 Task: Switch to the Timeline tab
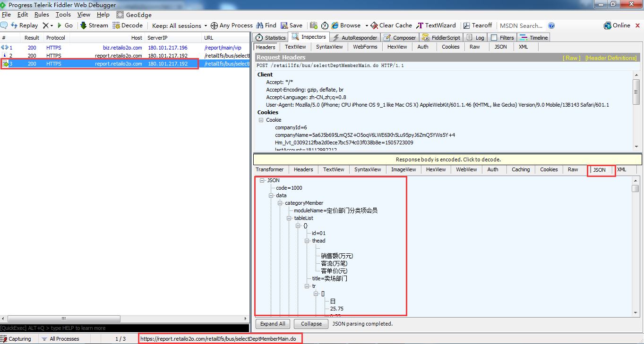(534, 37)
